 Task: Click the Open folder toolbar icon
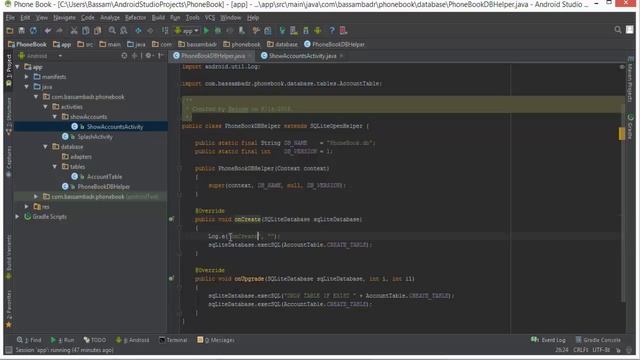(10, 31)
